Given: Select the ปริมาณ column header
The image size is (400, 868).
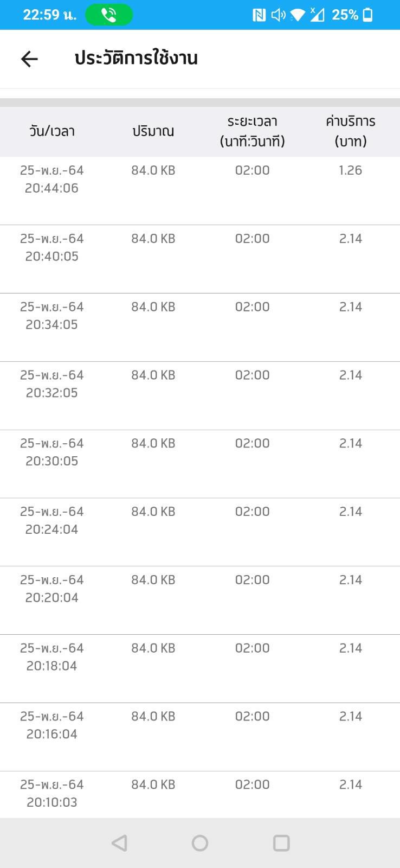Looking at the screenshot, I should (153, 131).
